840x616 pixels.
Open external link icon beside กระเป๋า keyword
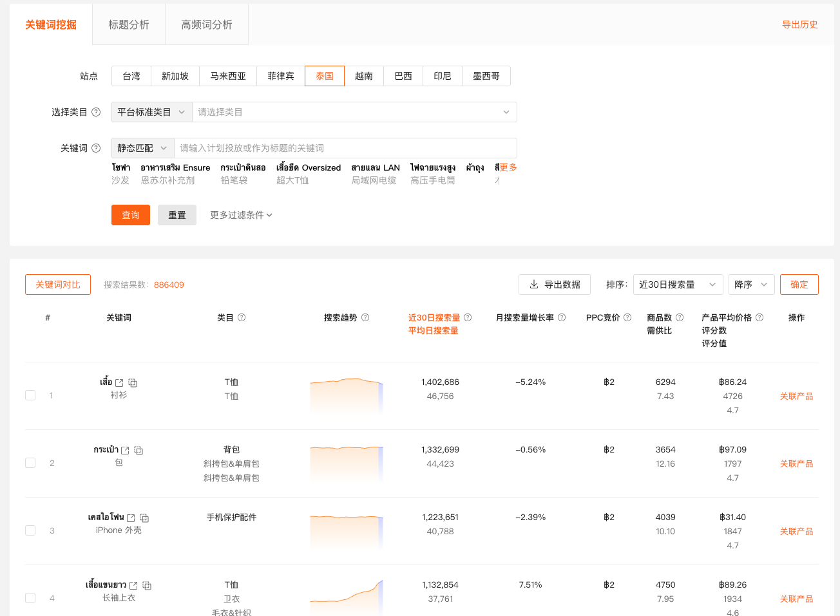(125, 451)
